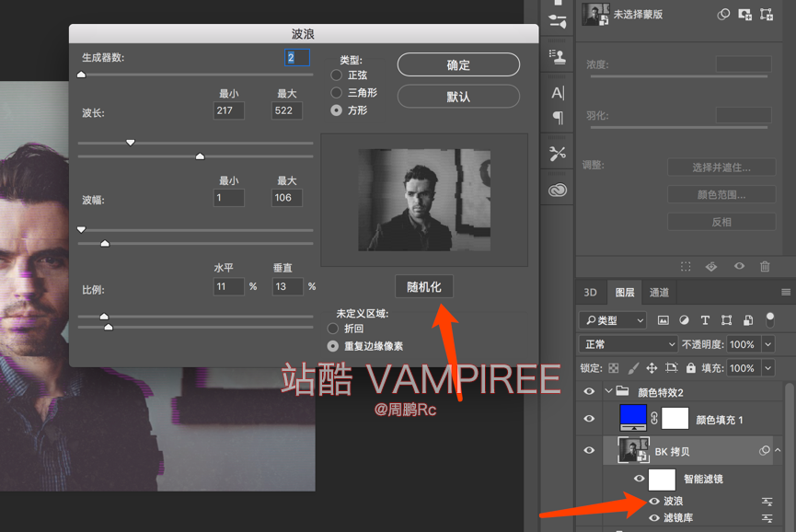Select the 正弦 wave type
This screenshot has height=532, width=796.
[x=336, y=75]
